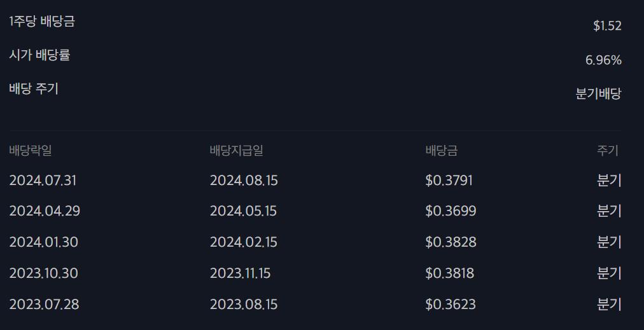Select ex-dividend date 2024.07.31
Screen dimensions: 644x330
(x=43, y=181)
